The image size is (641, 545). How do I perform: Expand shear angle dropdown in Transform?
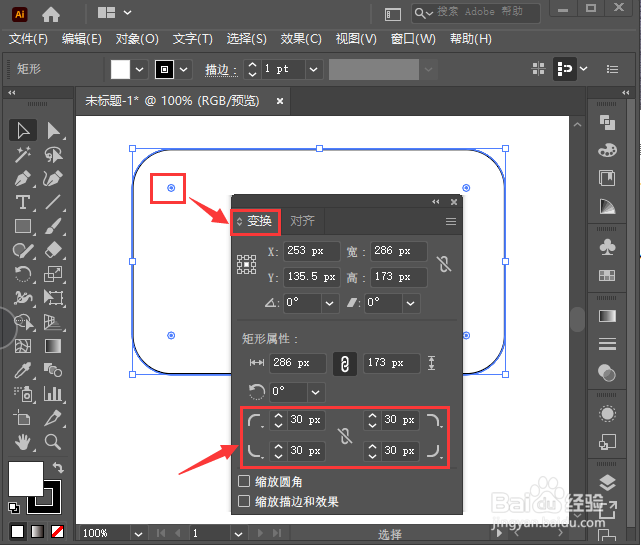[410, 303]
